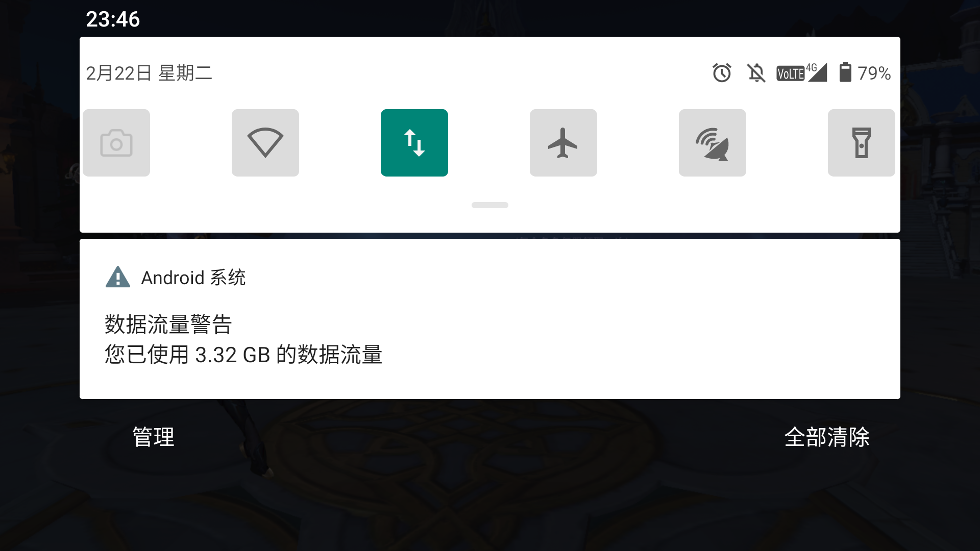Toggle the Wi-Fi quick settings tile
The height and width of the screenshot is (551, 980).
click(x=265, y=143)
